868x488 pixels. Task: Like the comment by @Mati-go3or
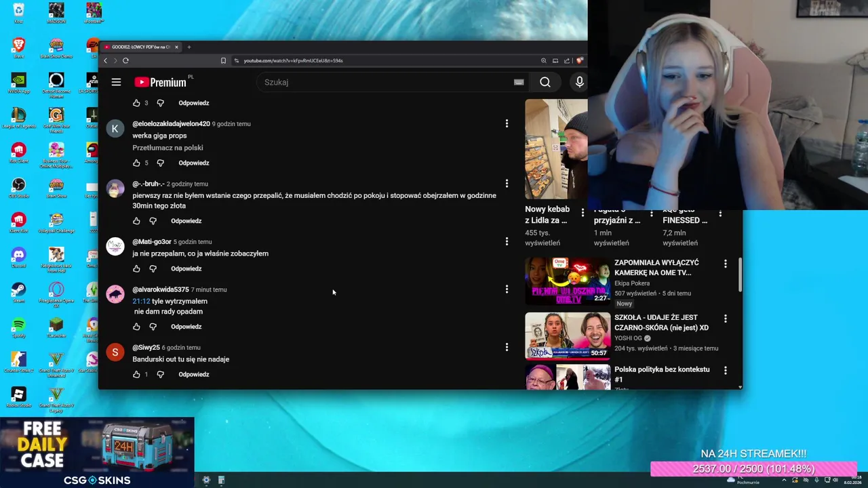pos(136,268)
